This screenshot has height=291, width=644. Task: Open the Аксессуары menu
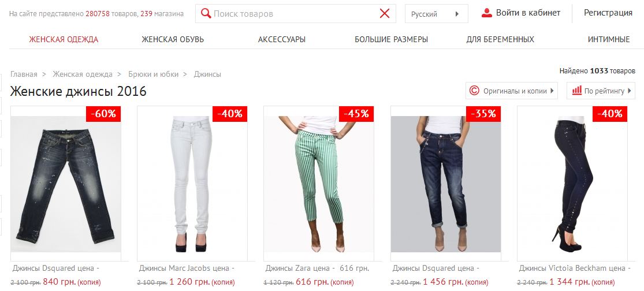tap(282, 40)
